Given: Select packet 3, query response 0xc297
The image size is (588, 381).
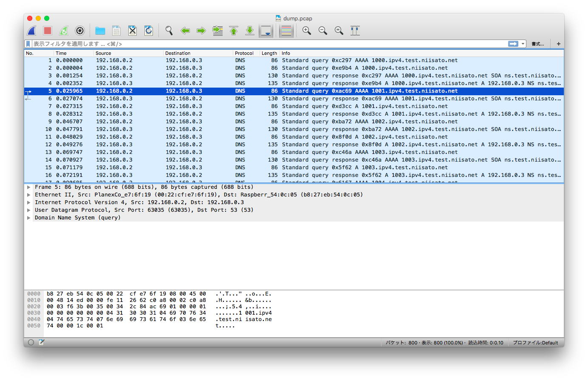Looking at the screenshot, I should point(294,76).
